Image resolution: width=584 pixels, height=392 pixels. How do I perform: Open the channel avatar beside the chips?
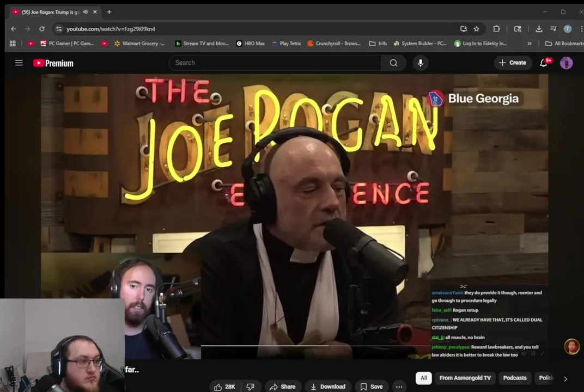(571, 346)
